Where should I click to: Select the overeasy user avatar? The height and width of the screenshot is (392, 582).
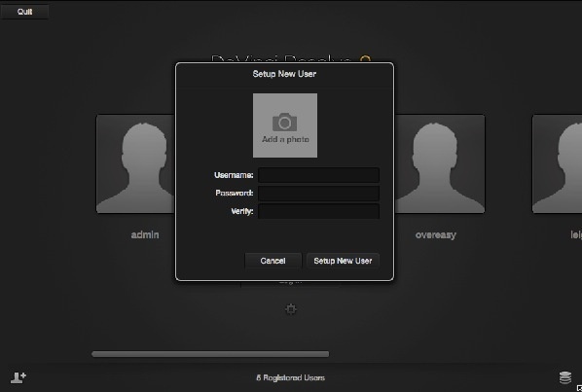[x=440, y=164]
